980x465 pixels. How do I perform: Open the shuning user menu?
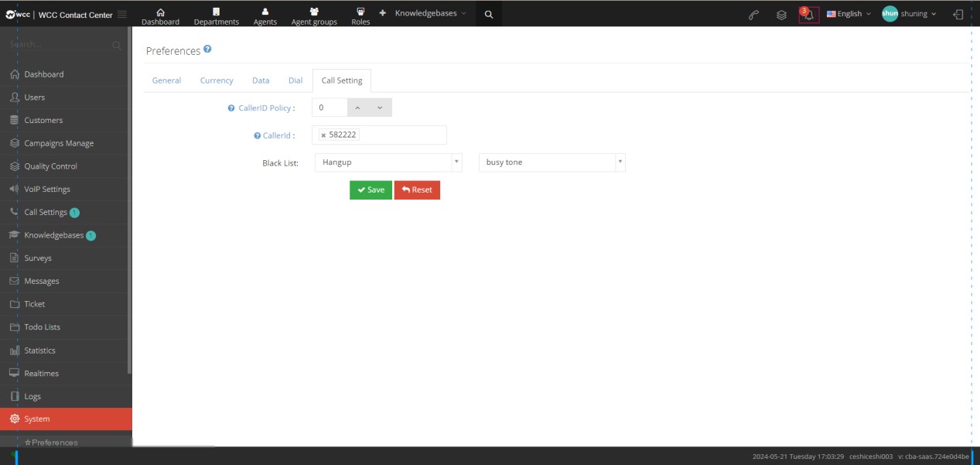[909, 14]
